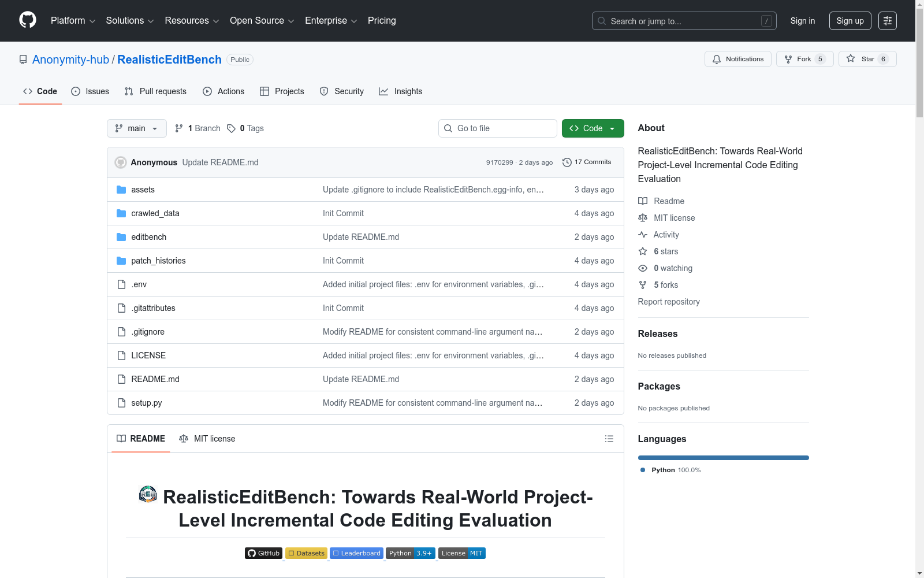The image size is (924, 578).
Task: Expand the Solutions menu
Action: [130, 21]
